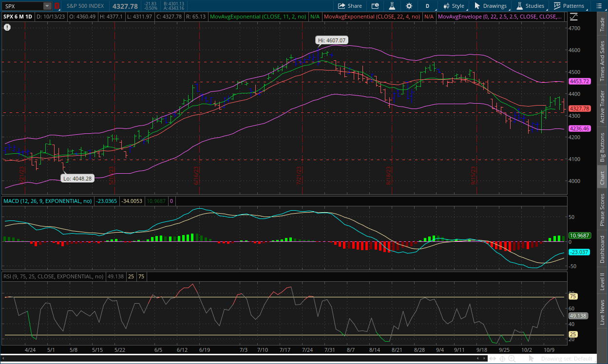
Task: Select the Chart side tab
Action: [602, 178]
